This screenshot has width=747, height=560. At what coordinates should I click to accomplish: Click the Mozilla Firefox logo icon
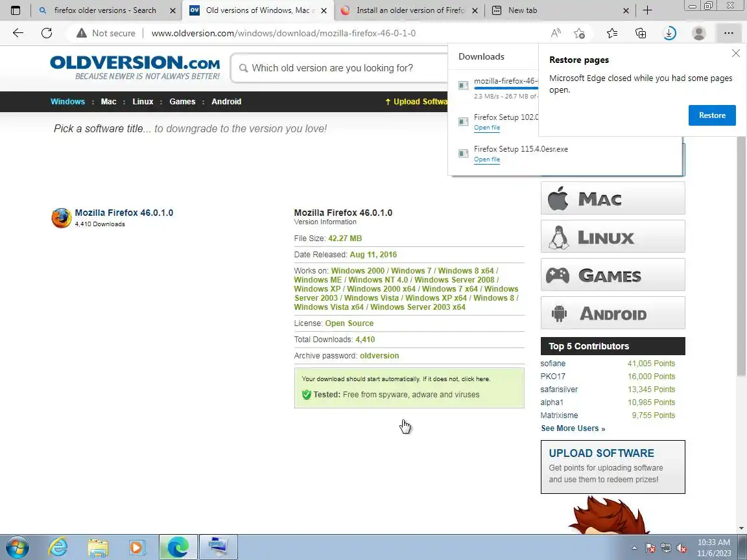point(62,218)
